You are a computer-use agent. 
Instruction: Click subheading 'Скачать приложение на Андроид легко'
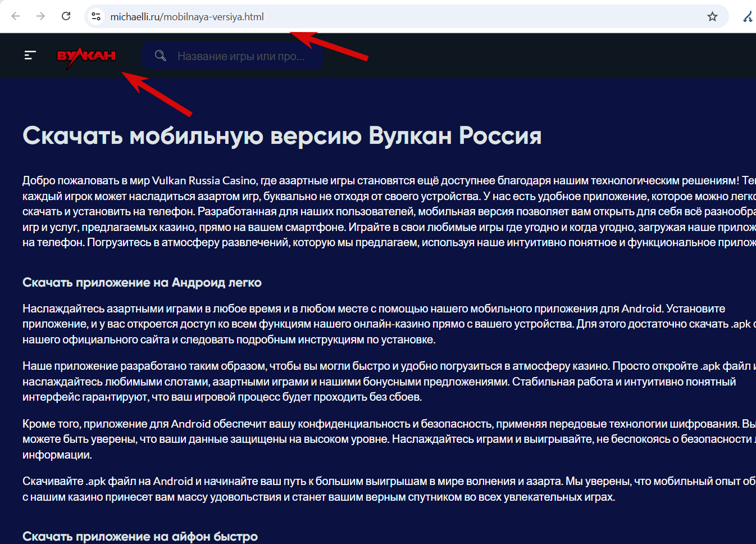142,283
